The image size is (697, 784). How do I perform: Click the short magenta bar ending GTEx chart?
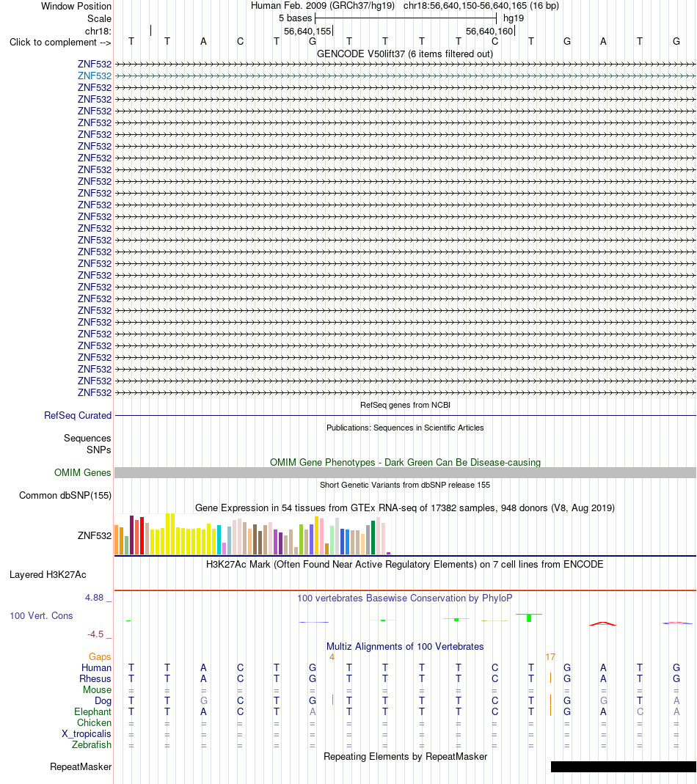pyautogui.click(x=388, y=553)
